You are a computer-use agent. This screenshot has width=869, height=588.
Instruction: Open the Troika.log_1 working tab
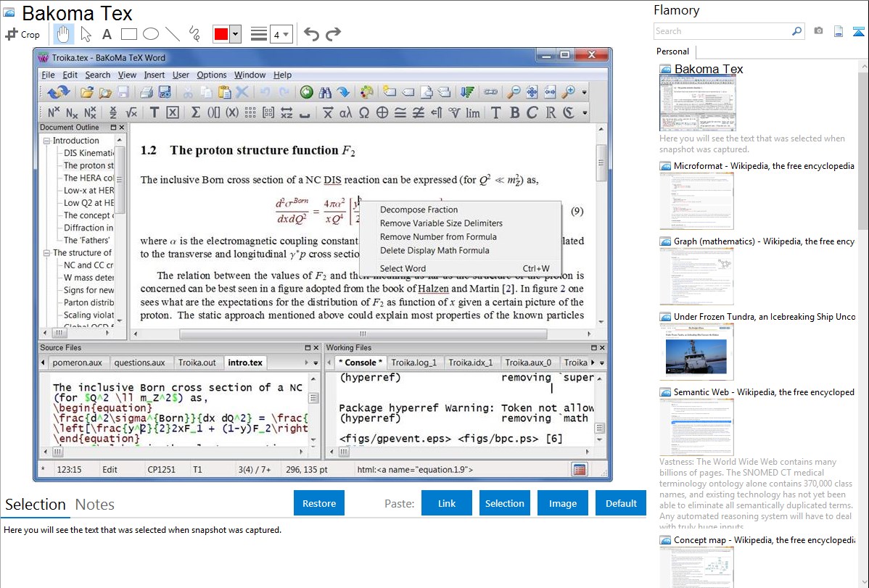(414, 363)
